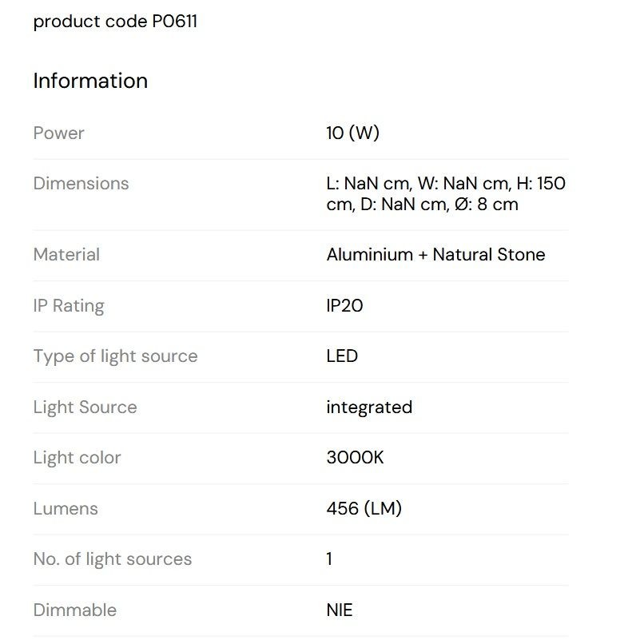
Task: Click the Light color label
Action: pyautogui.click(x=78, y=458)
